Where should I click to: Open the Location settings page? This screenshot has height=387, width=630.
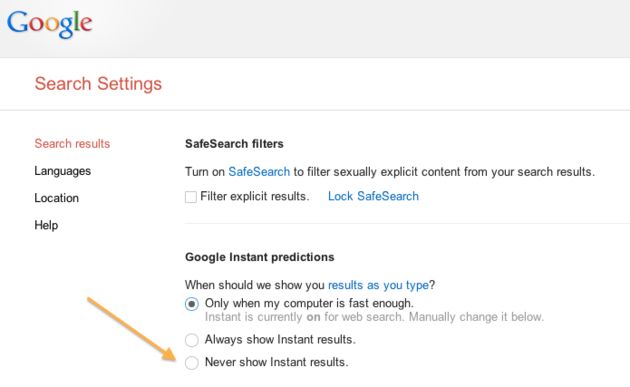click(x=57, y=198)
